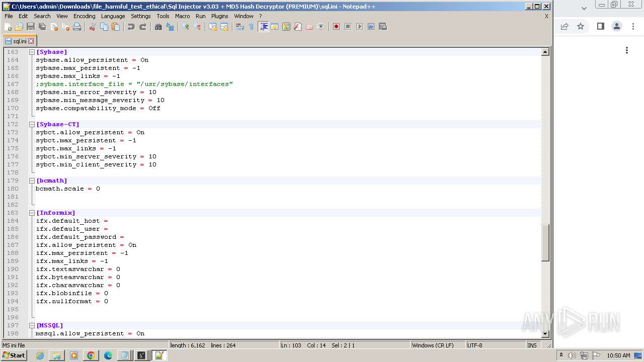The height and width of the screenshot is (362, 644).
Task: Toggle word wrap
Action: [240, 27]
